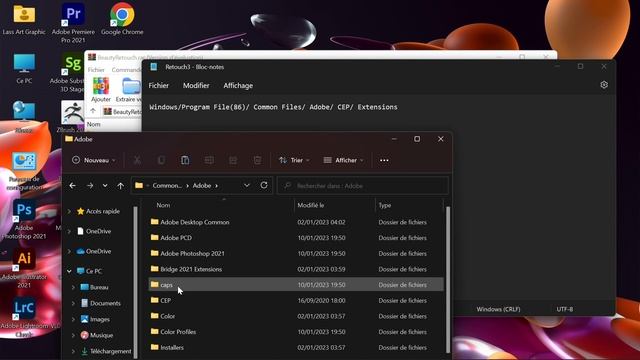Select Téléchargement in navigation pane
The image size is (640, 360).
tap(106, 351)
